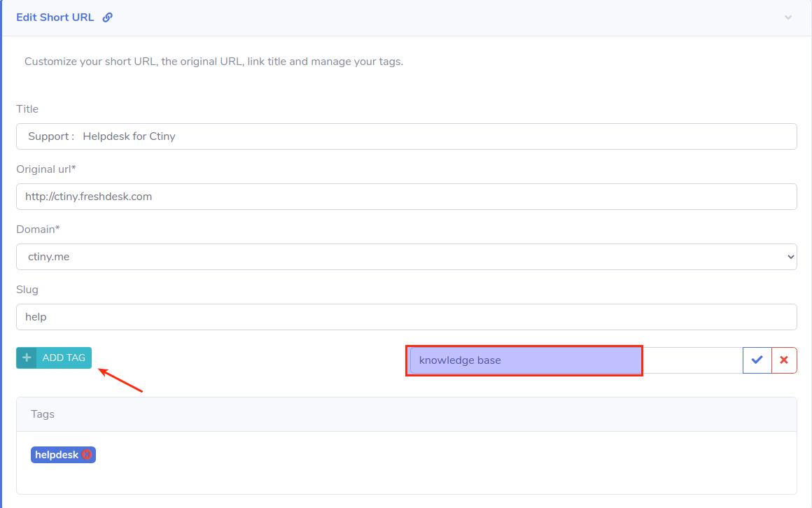Click the Edit Short URL heading
This screenshot has height=508, width=812.
[55, 17]
